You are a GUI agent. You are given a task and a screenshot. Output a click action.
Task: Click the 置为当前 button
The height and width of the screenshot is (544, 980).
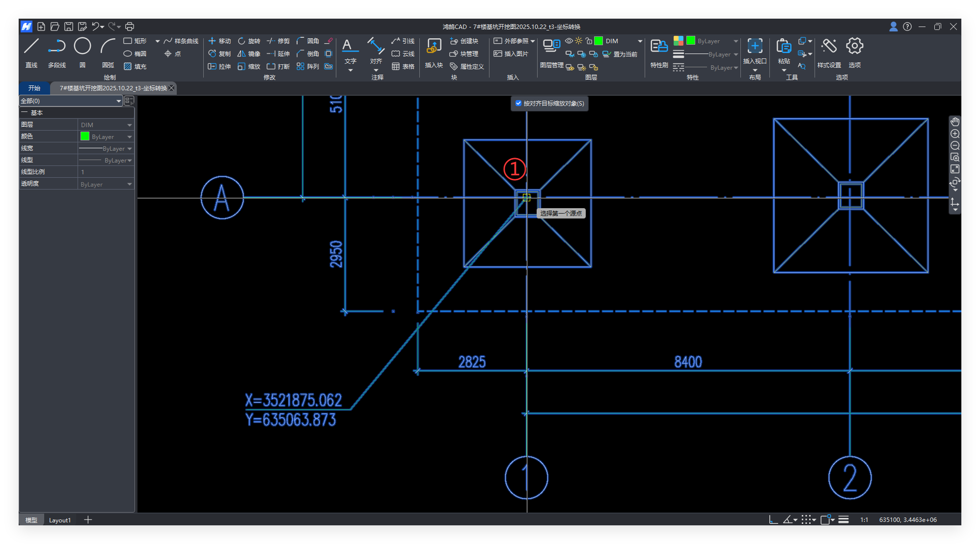[620, 54]
